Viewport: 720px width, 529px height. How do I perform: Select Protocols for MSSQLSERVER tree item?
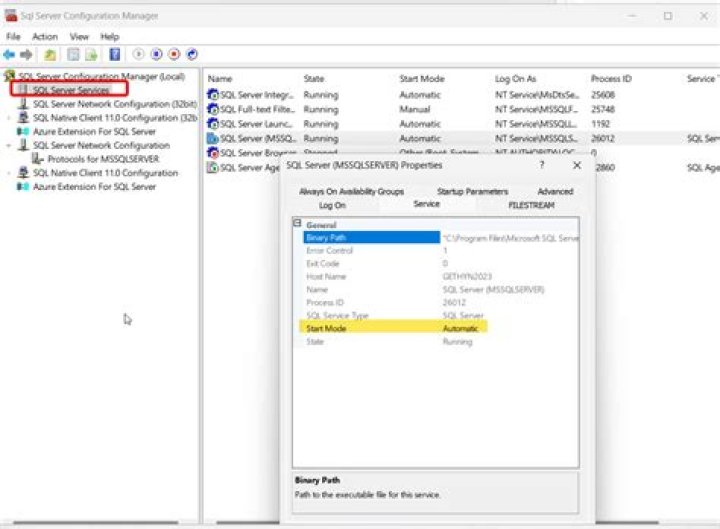103,159
